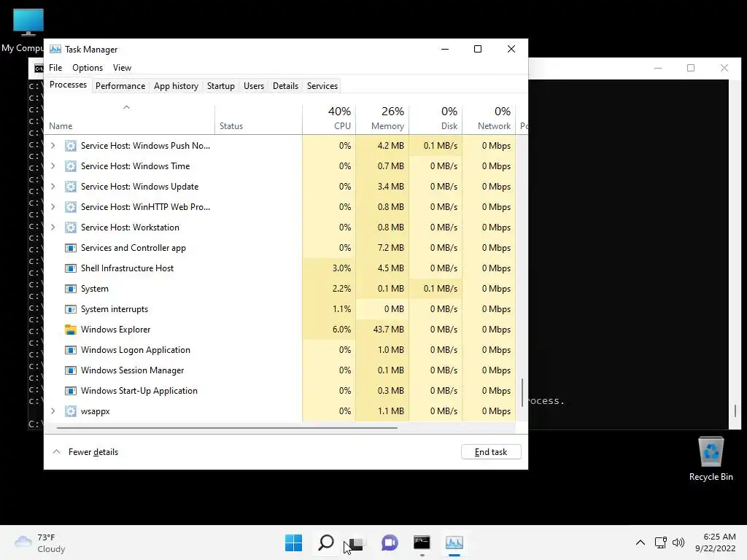Open the network icon in the system tray
Viewport: 747px width, 560px height.
tap(660, 542)
